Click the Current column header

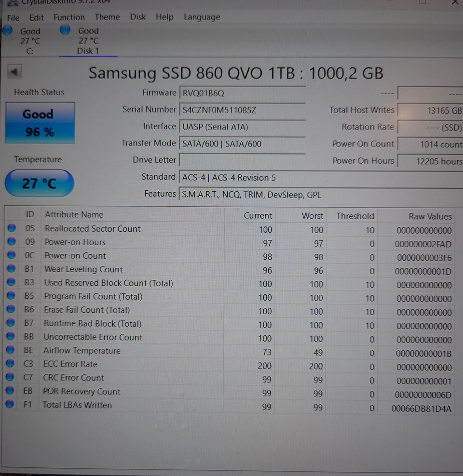pos(250,215)
